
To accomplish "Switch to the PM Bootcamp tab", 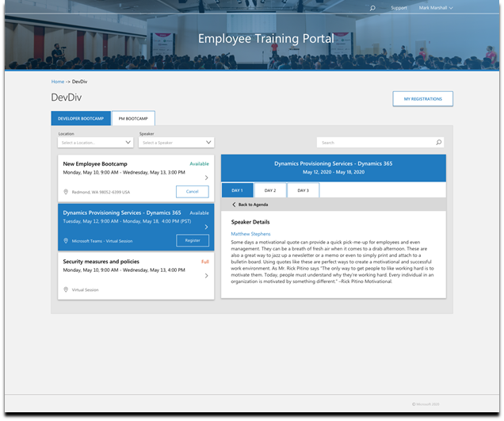I will point(133,118).
